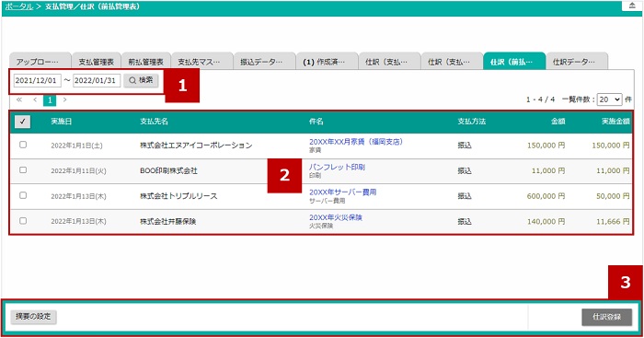Go to first page with double-arrow icon
Image resolution: width=644 pixels, height=338 pixels.
coord(19,99)
